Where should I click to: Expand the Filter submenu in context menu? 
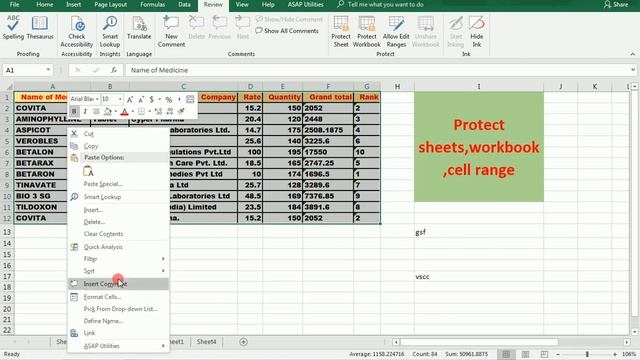point(118,259)
